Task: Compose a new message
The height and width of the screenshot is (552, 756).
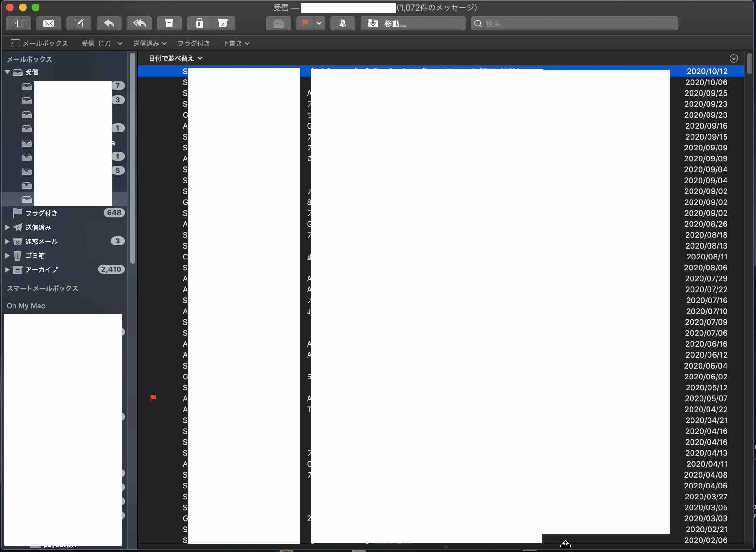Action: [79, 23]
